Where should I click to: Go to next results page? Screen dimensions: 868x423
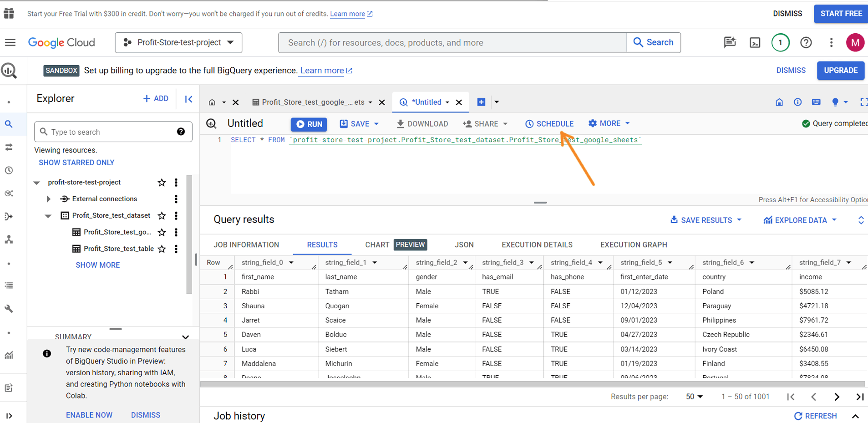tap(837, 397)
